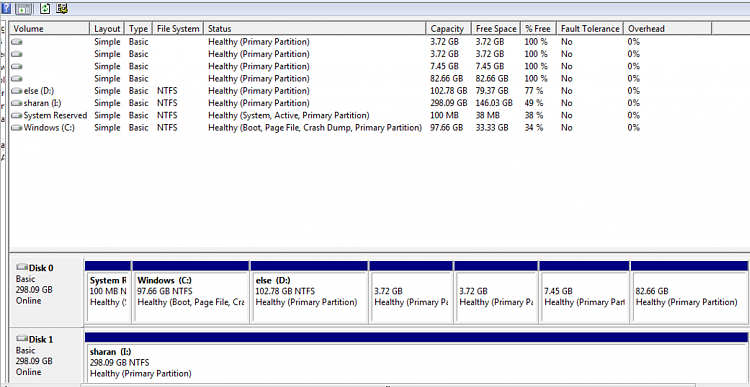Click the Disk 1 label panel

pyautogui.click(x=46, y=356)
